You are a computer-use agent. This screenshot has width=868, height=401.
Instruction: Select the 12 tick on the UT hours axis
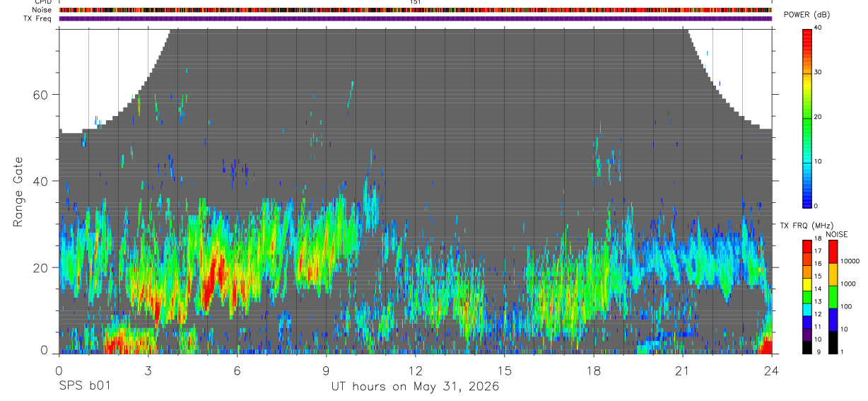point(415,370)
